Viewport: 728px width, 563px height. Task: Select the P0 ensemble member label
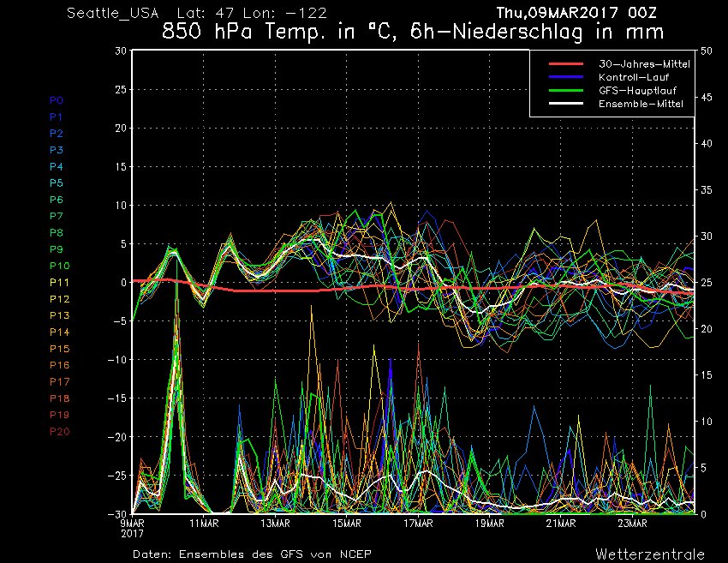pos(56,100)
